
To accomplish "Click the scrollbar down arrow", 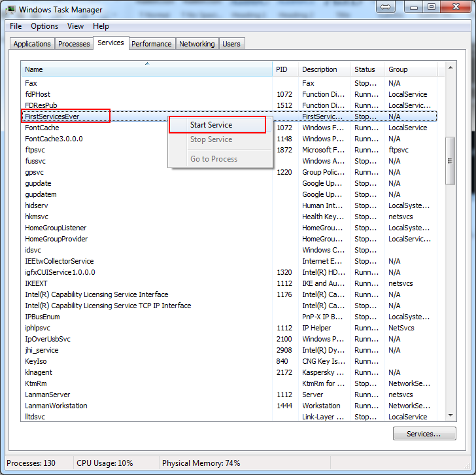I will [450, 415].
